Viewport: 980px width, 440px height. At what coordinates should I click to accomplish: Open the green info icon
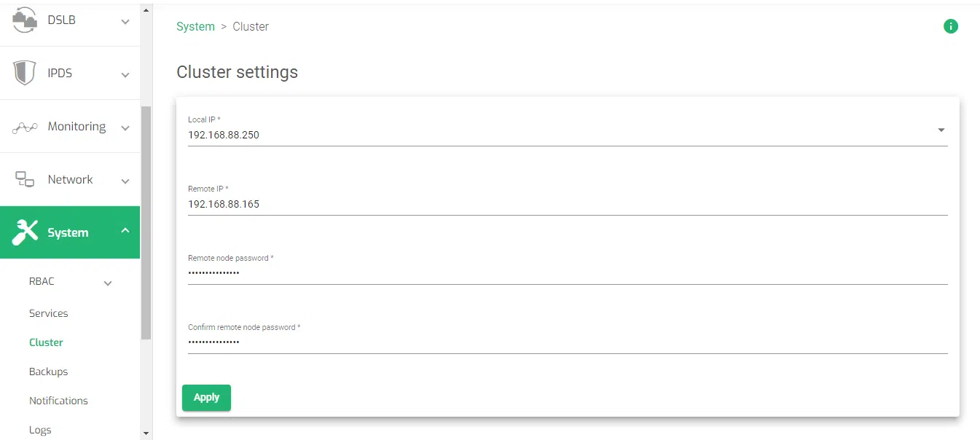coord(950,26)
